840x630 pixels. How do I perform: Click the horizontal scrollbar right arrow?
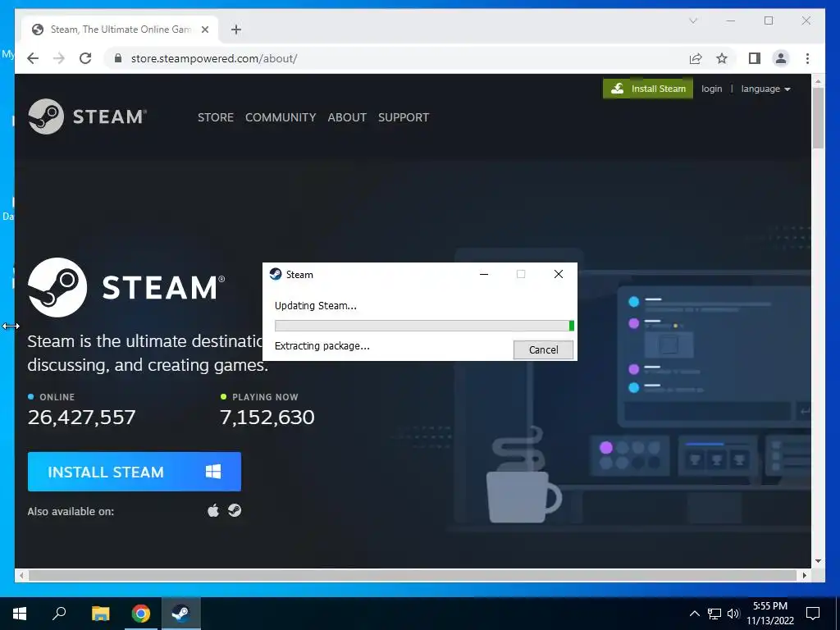(x=805, y=575)
